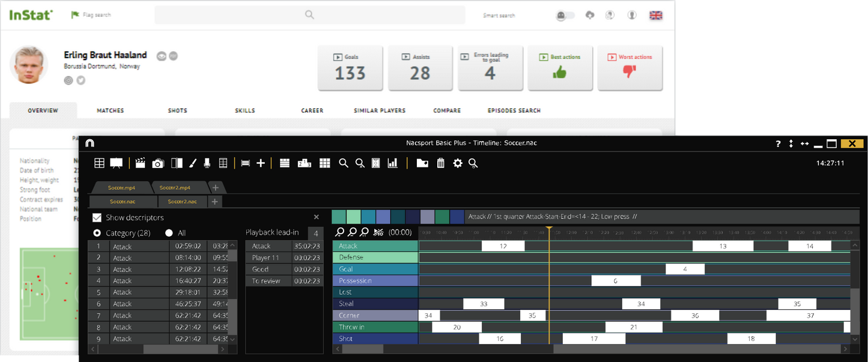The image size is (868, 362).
Task: Click the Twitter icon under Haaland's name
Action: tap(80, 80)
